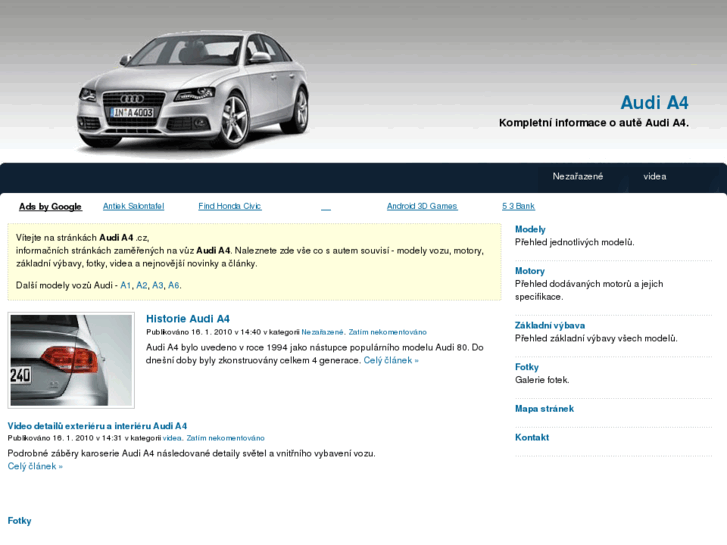Open Celý článek link of Historie article
Image resolution: width=727 pixels, height=545 pixels.
pyautogui.click(x=391, y=360)
